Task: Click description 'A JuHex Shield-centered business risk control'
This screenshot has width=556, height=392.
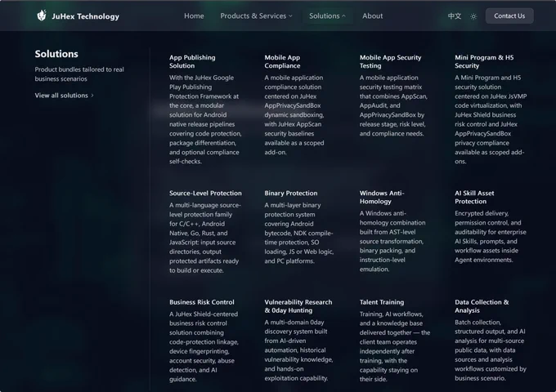Action: click(204, 346)
